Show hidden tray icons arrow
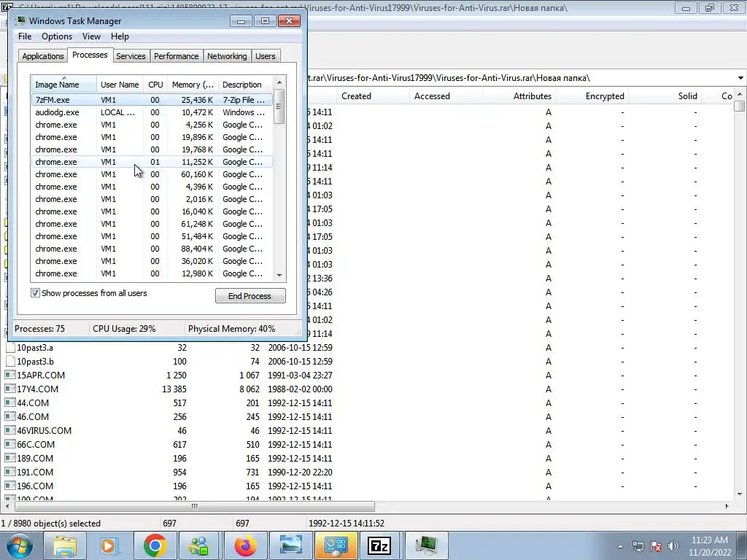The height and width of the screenshot is (560, 747). [620, 547]
